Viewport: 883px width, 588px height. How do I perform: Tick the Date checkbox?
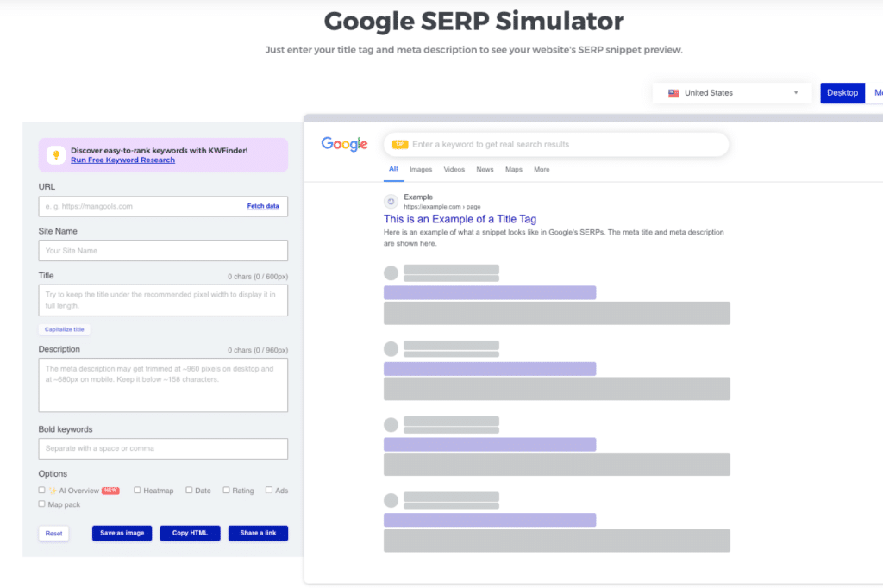coord(189,491)
